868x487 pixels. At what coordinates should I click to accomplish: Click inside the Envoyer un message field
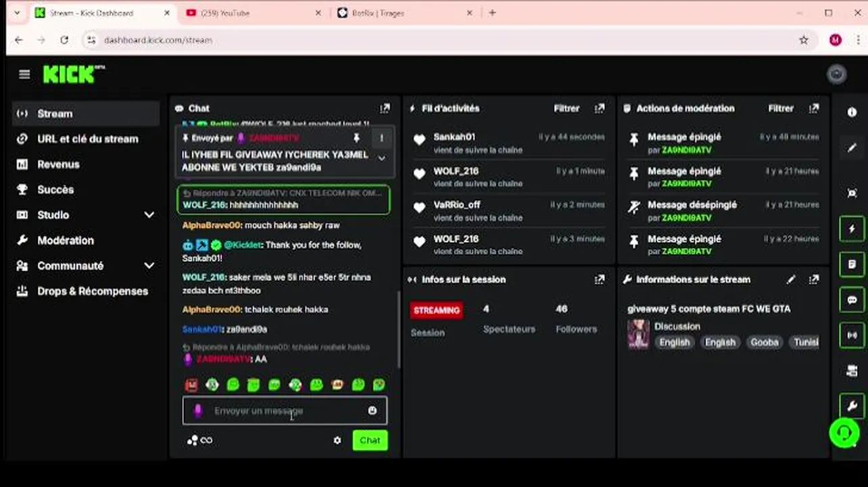(285, 411)
